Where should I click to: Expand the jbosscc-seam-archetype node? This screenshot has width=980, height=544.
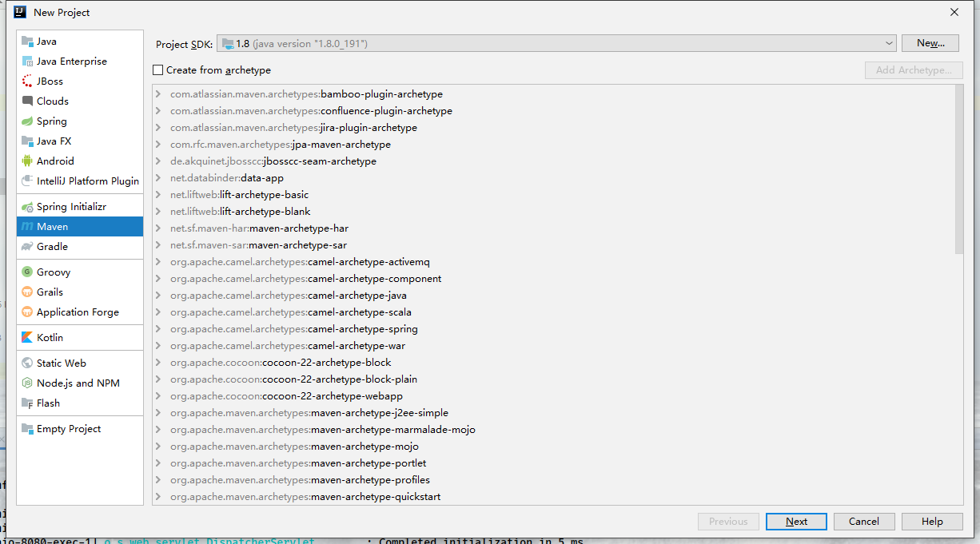point(158,161)
